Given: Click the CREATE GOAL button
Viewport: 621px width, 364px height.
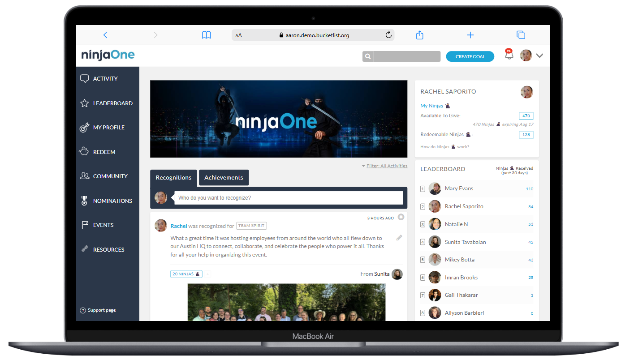Looking at the screenshot, I should 470,56.
